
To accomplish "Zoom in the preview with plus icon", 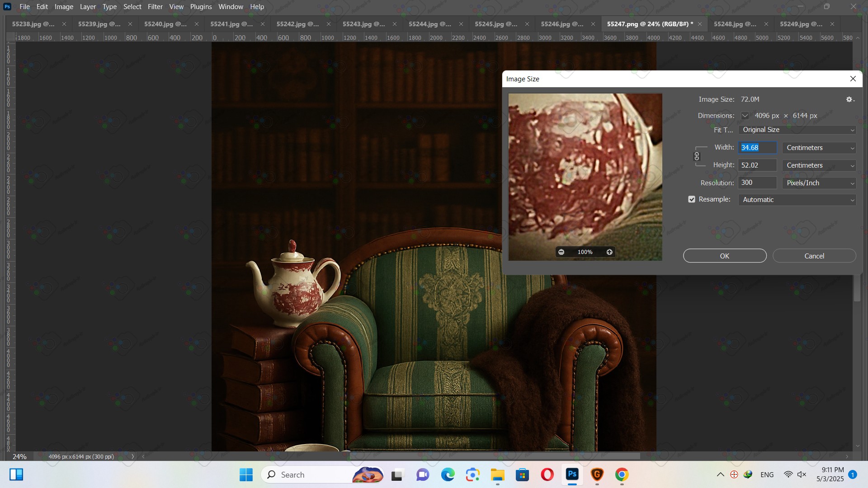I will tap(609, 252).
